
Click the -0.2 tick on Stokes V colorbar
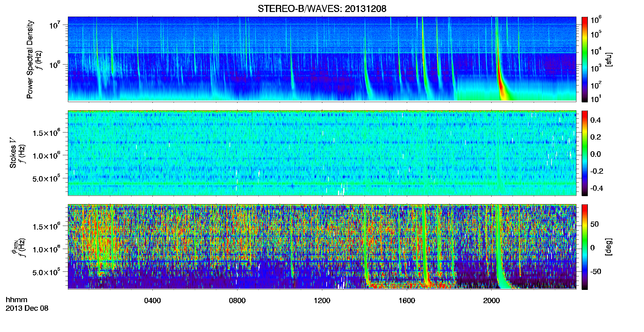pyautogui.click(x=597, y=171)
